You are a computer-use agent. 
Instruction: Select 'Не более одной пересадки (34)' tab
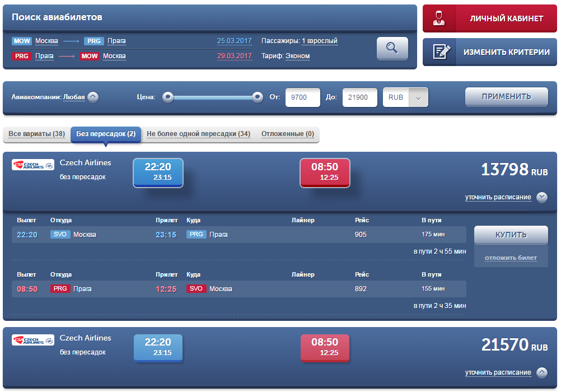coord(198,134)
